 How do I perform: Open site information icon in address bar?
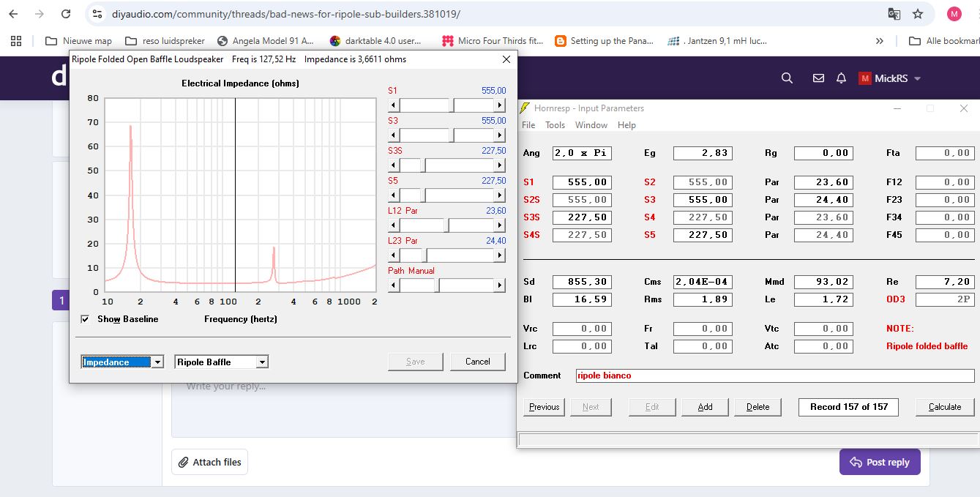tap(97, 14)
